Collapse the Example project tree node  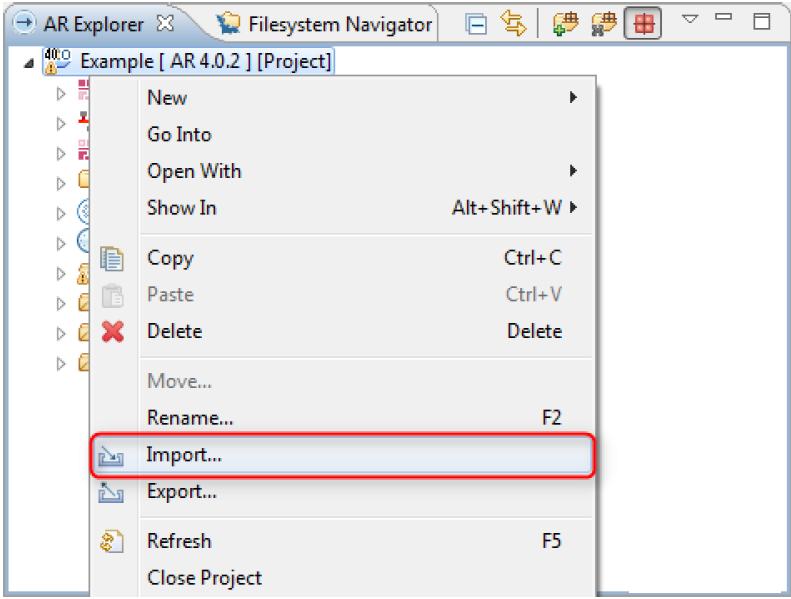coord(28,63)
